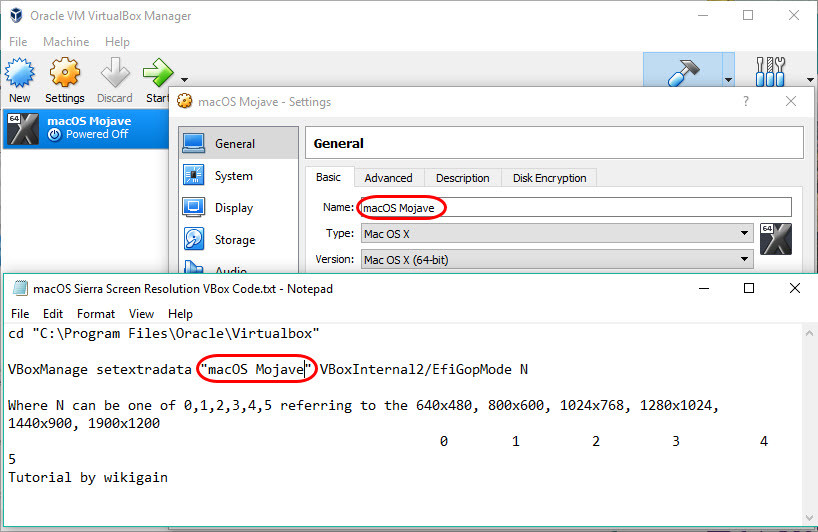
Task: Expand the Global Tools dropdown arrow
Action: (810, 80)
